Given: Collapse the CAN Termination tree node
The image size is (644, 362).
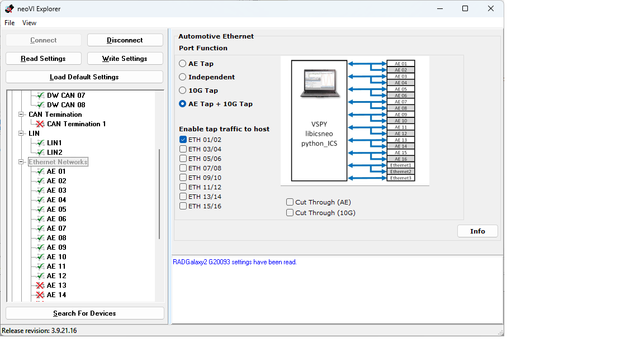Looking at the screenshot, I should tap(21, 115).
